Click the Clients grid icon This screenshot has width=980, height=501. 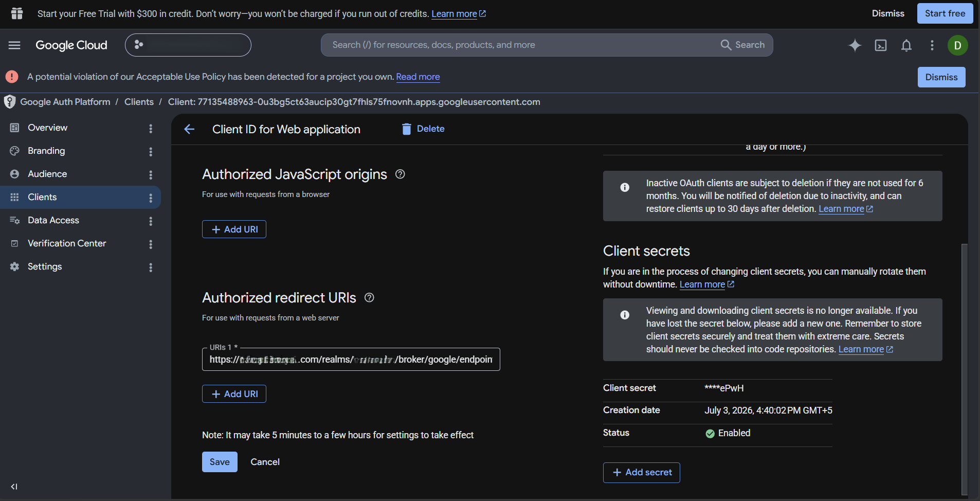[x=14, y=197]
